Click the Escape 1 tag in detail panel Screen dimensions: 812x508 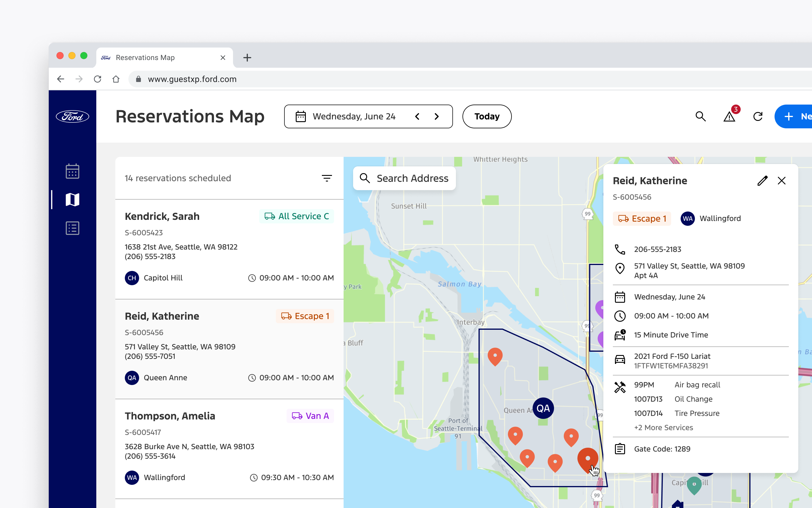[x=642, y=218]
